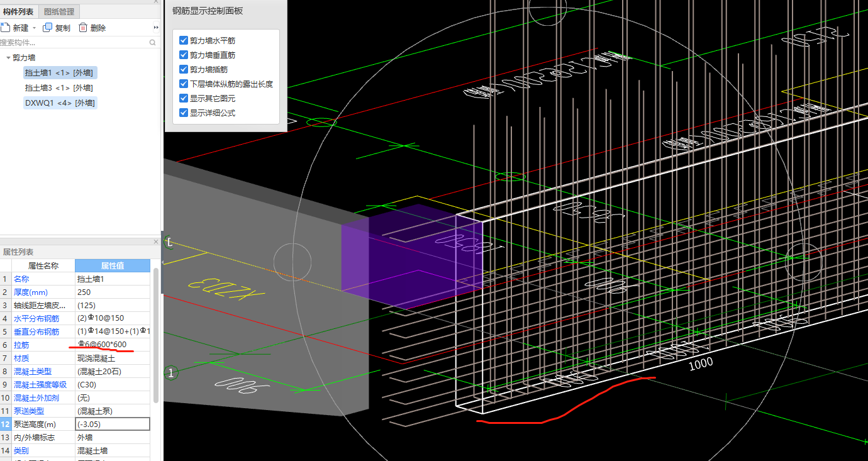
Task: Click the 属性值 column header
Action: (x=113, y=265)
